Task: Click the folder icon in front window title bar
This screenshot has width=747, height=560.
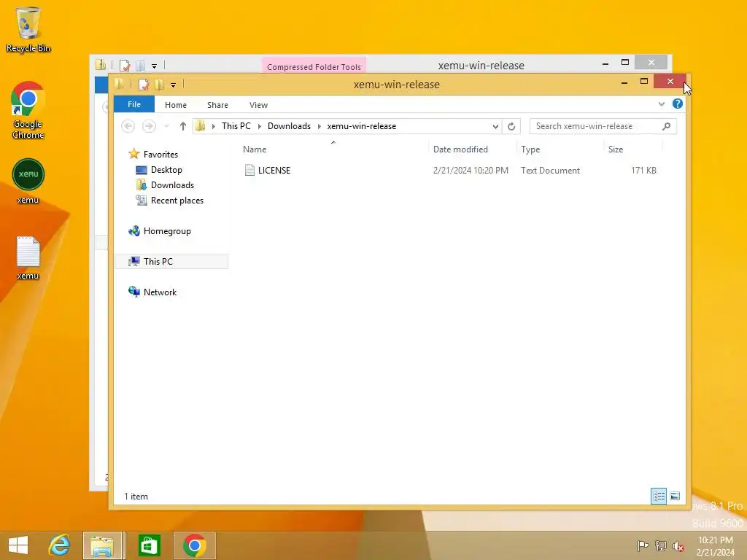Action: tap(119, 85)
